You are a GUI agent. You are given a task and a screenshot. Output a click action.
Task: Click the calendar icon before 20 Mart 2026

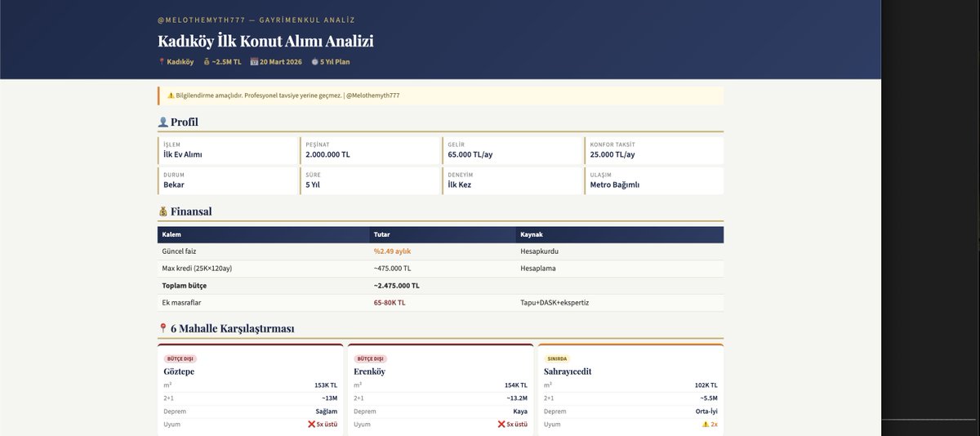coord(254,62)
